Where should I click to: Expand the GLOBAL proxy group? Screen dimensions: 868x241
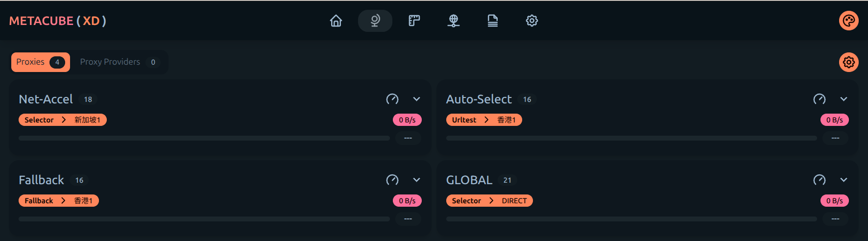[844, 180]
